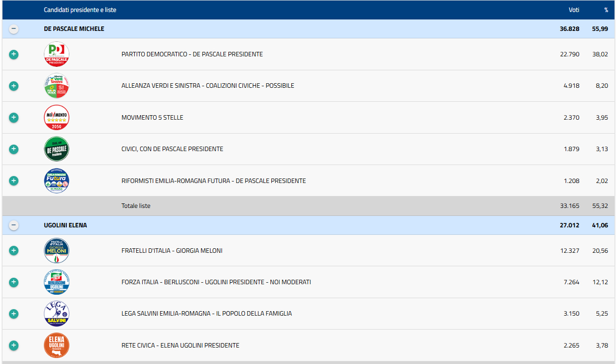Click Rete Civica votes 2.265
Image resolution: width=616 pixels, height=364 pixels.
pyautogui.click(x=572, y=346)
